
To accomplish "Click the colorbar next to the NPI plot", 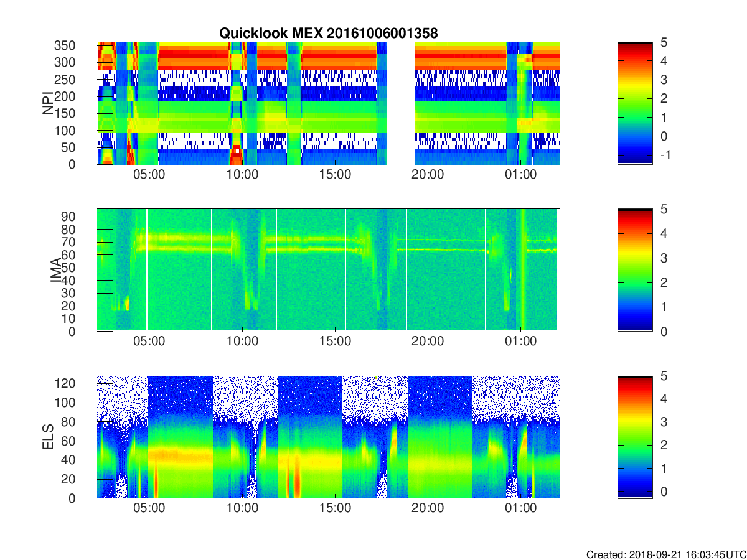I will point(635,103).
